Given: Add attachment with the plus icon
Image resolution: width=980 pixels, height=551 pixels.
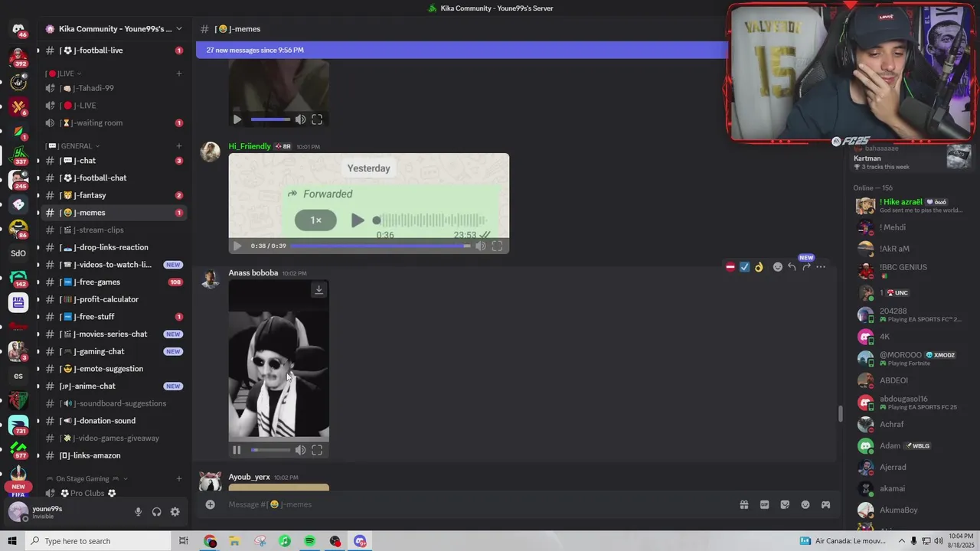Looking at the screenshot, I should tap(210, 504).
